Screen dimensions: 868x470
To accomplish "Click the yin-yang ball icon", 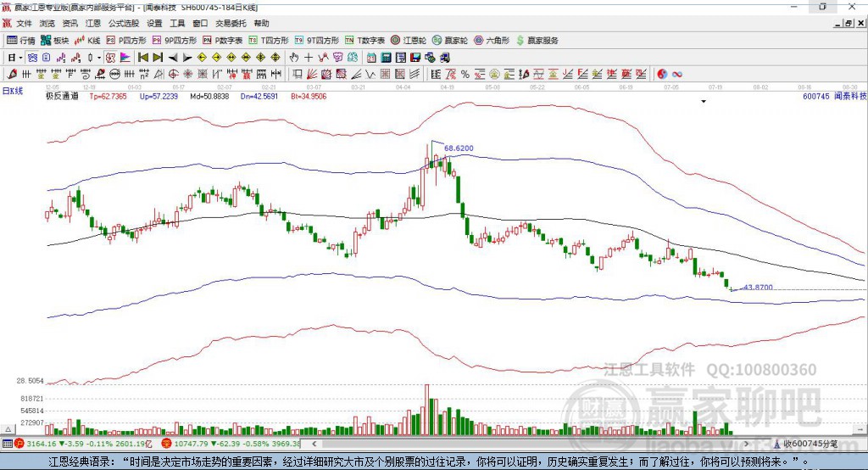I will (662, 75).
